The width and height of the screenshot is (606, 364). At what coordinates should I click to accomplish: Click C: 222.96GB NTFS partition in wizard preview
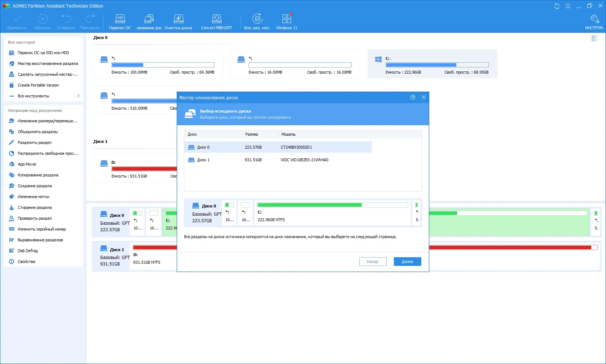pos(332,213)
